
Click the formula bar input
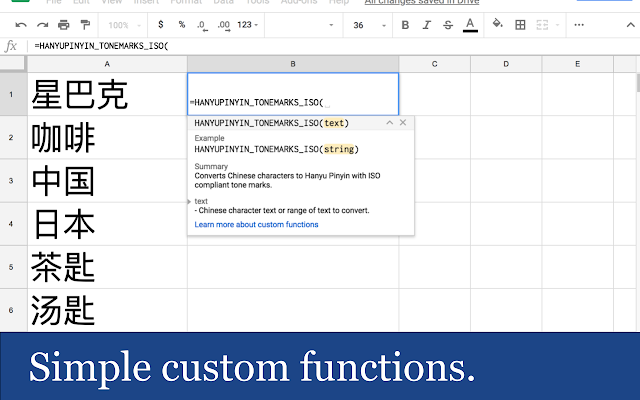(334, 46)
